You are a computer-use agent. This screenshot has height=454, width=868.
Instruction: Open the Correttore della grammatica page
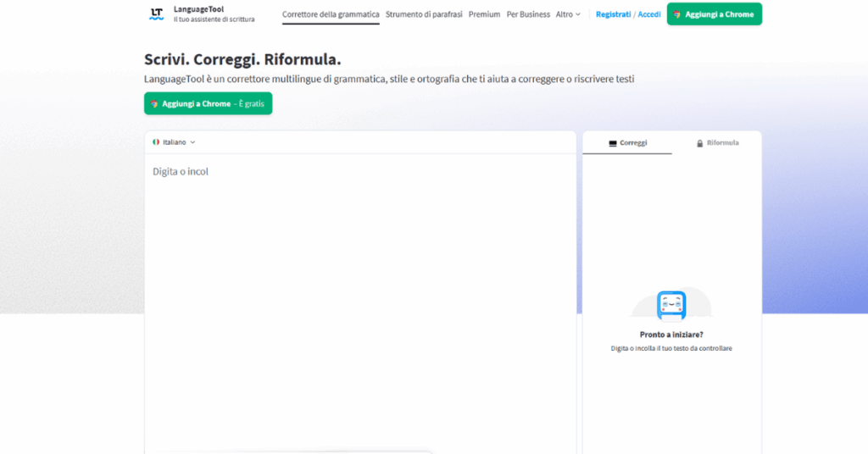pos(331,14)
